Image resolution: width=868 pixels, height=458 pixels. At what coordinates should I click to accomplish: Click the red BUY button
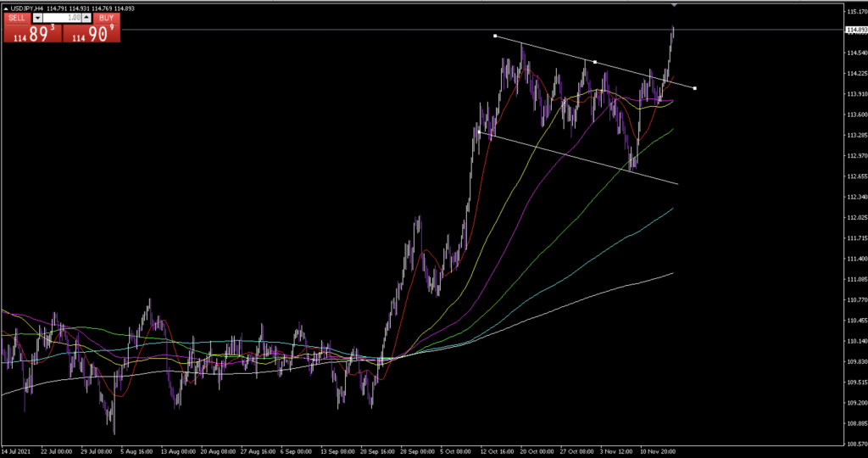pyautogui.click(x=105, y=18)
